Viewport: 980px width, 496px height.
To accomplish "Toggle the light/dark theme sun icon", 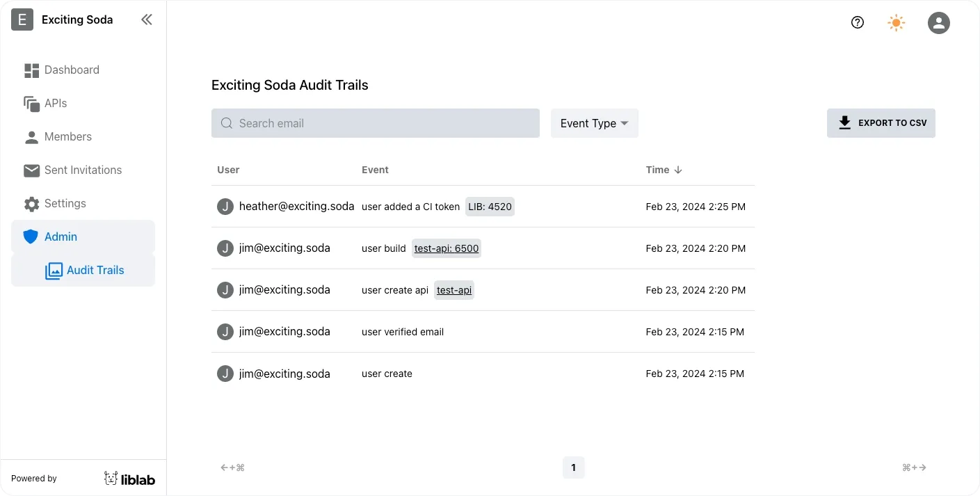I will click(x=897, y=22).
